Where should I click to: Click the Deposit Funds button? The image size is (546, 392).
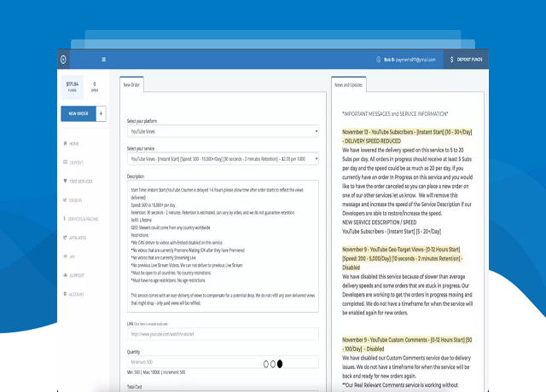pyautogui.click(x=466, y=60)
